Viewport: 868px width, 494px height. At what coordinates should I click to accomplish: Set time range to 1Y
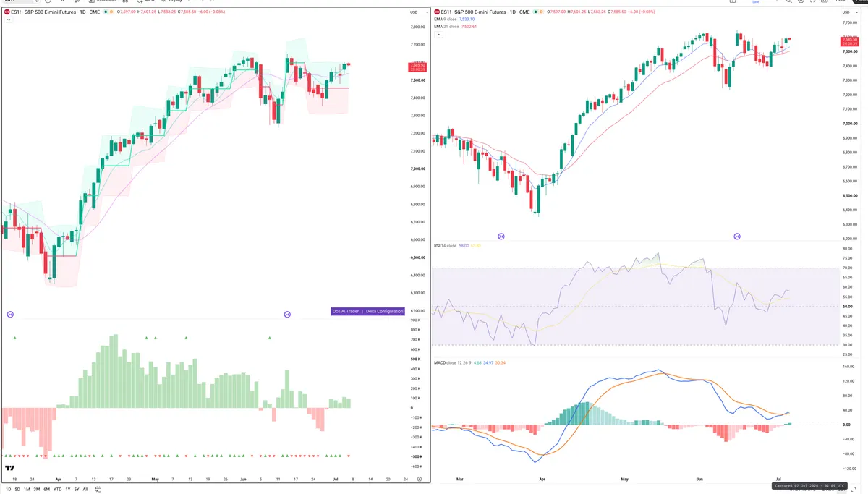[x=68, y=489]
